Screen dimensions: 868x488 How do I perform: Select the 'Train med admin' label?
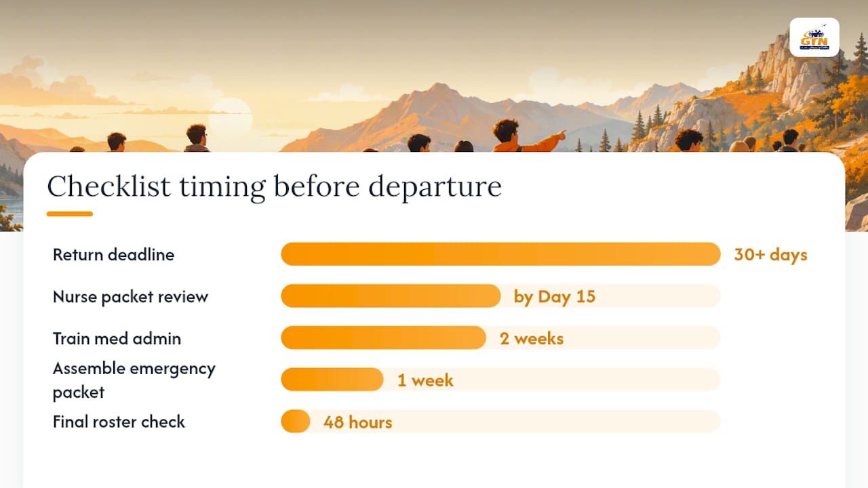point(117,338)
